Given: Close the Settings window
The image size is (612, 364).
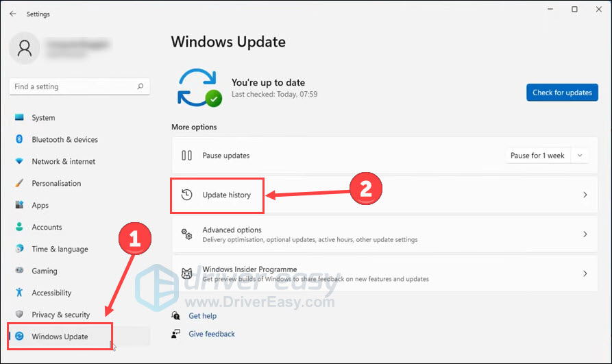Looking at the screenshot, I should click(x=598, y=9).
